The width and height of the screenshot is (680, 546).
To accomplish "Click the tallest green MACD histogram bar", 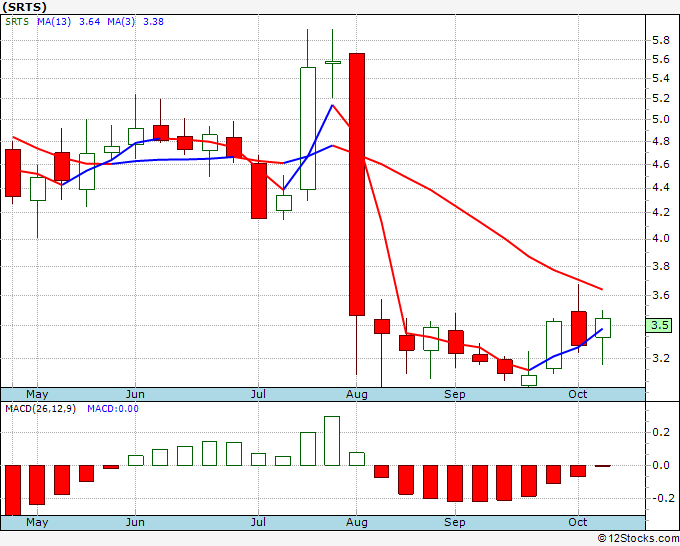I will tap(332, 441).
